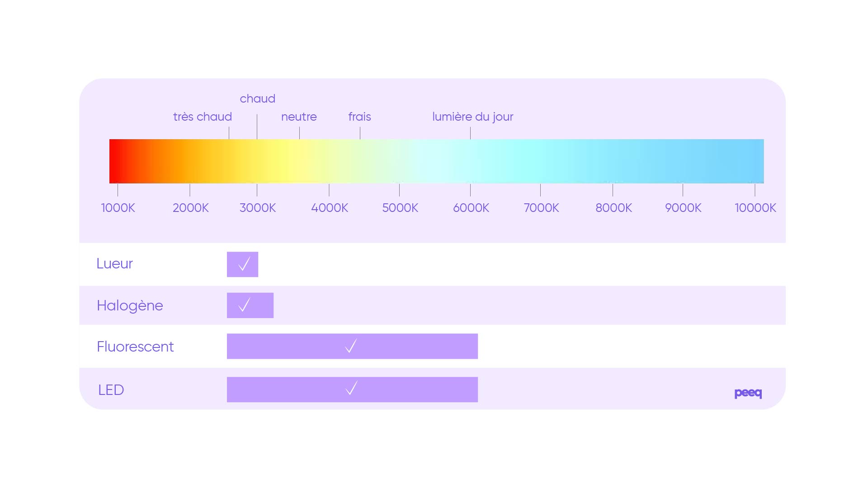Click the 7000K scale label
This screenshot has width=868, height=488.
point(542,208)
